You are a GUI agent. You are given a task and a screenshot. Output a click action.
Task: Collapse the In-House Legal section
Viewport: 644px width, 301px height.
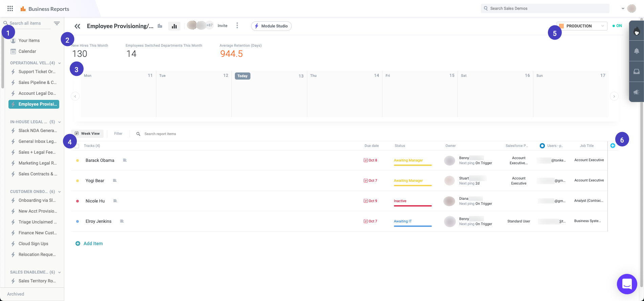pyautogui.click(x=60, y=122)
